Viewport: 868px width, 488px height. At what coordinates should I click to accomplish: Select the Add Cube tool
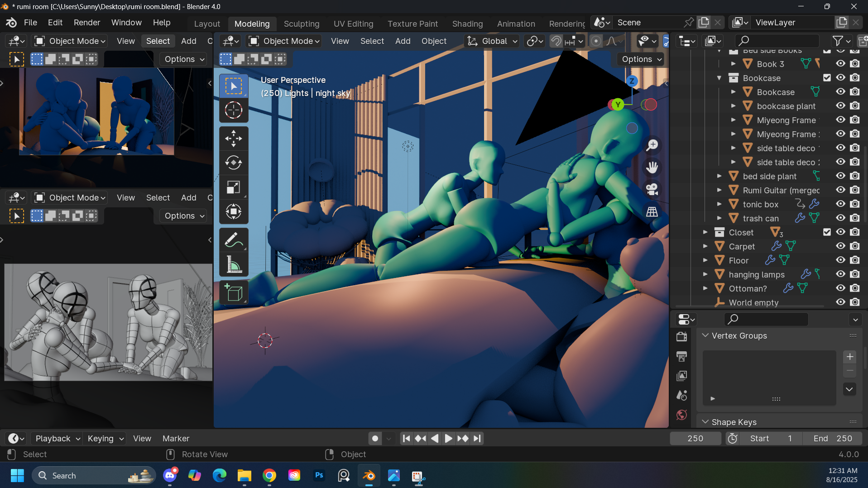coord(234,293)
